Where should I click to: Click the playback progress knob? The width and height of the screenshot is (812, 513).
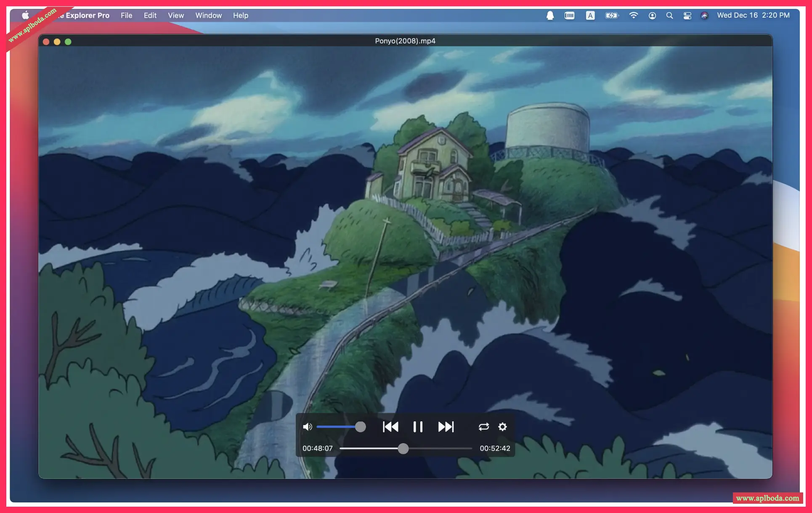pos(403,449)
